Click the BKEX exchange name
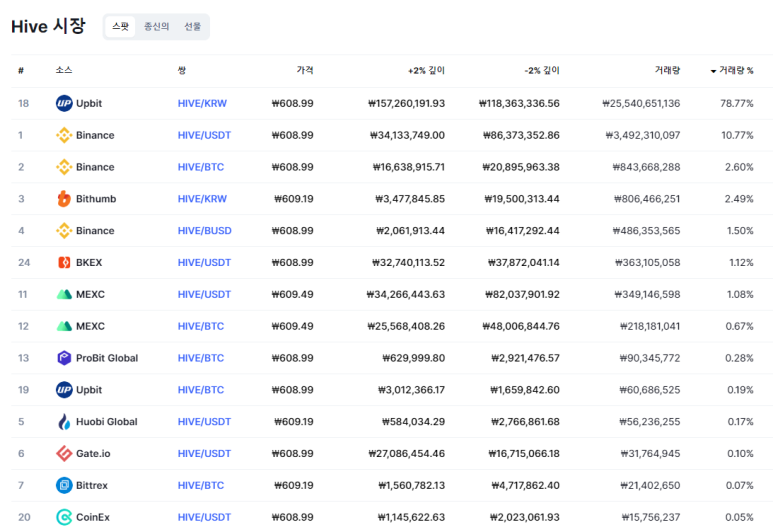Image resolution: width=773 pixels, height=532 pixels. point(89,262)
